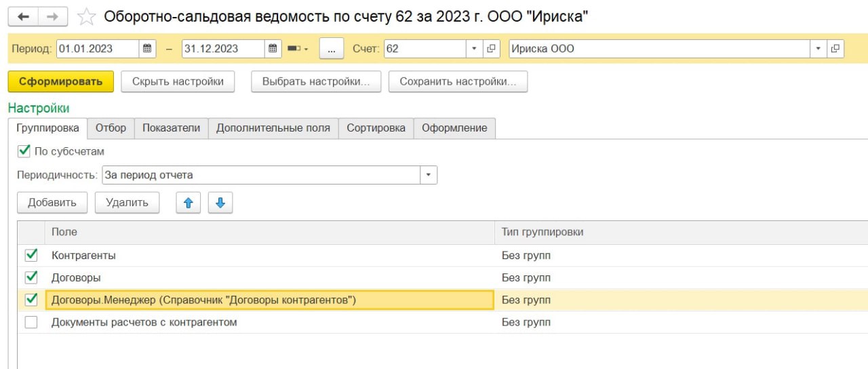Add report to favorites with star icon
The height and width of the screenshot is (369, 868).
[x=86, y=17]
